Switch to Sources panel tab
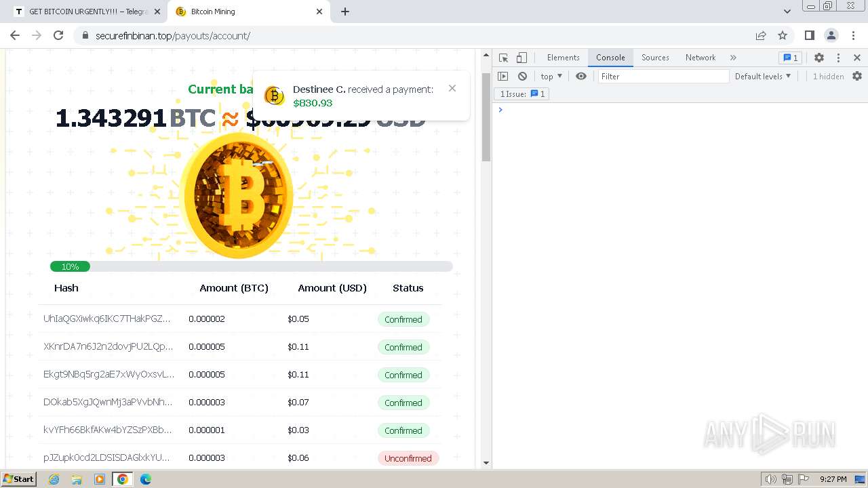 tap(655, 58)
